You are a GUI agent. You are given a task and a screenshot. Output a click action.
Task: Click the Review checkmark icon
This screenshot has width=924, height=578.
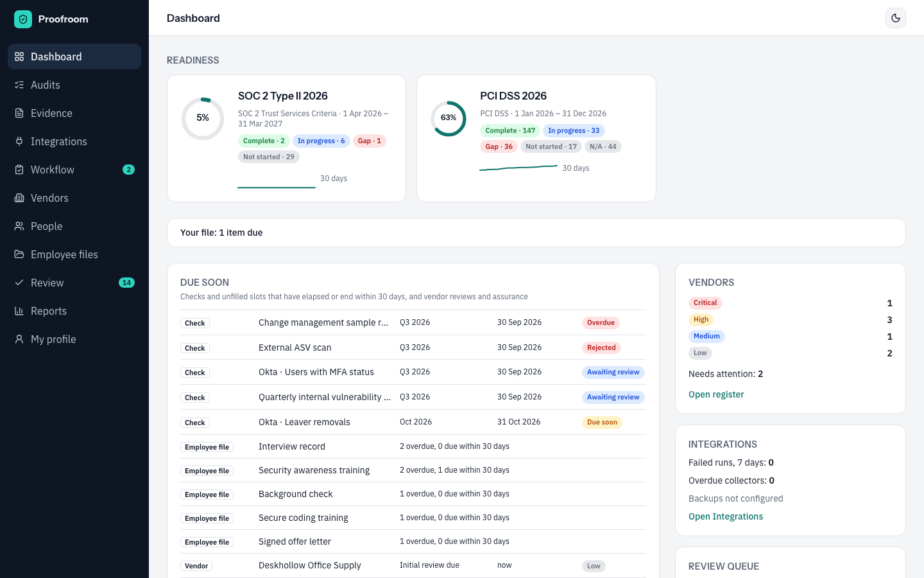(x=19, y=283)
